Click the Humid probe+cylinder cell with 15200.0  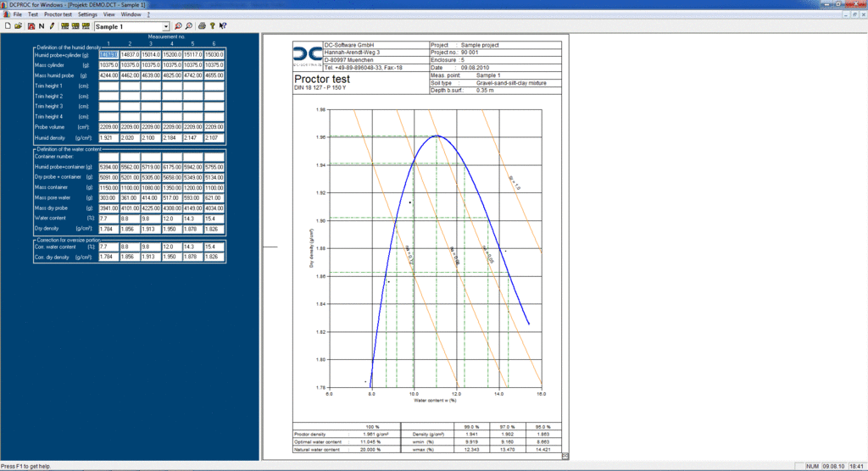171,55
